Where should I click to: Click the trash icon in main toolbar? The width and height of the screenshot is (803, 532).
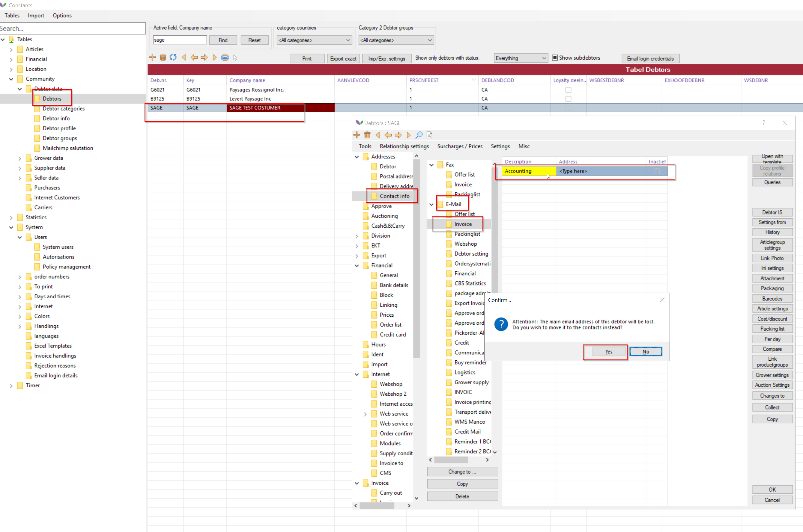click(163, 57)
